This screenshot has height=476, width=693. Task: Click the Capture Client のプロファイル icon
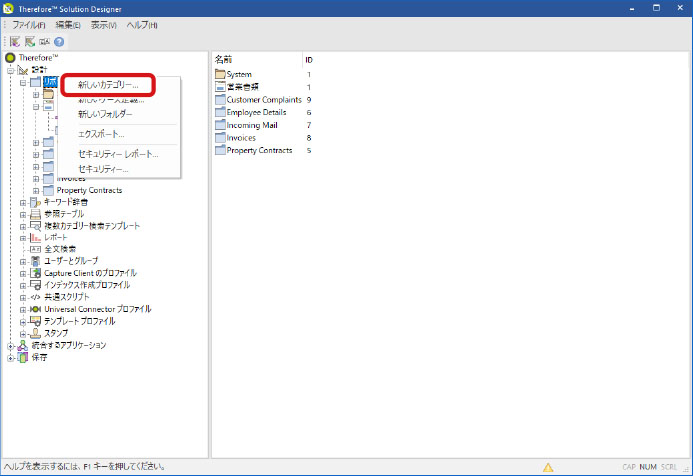pyautogui.click(x=35, y=273)
